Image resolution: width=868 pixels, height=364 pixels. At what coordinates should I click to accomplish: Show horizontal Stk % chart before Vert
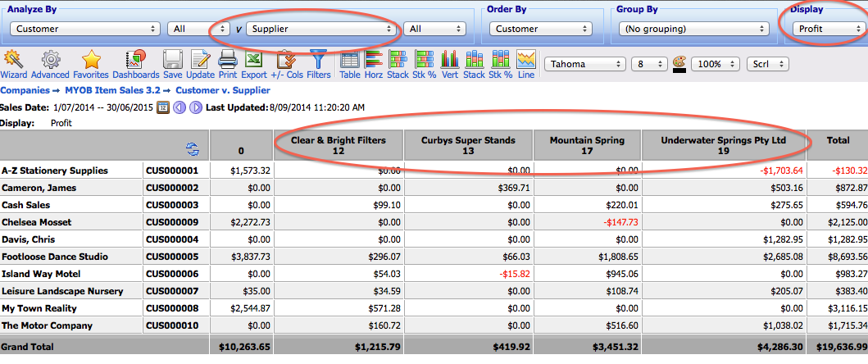pyautogui.click(x=425, y=64)
